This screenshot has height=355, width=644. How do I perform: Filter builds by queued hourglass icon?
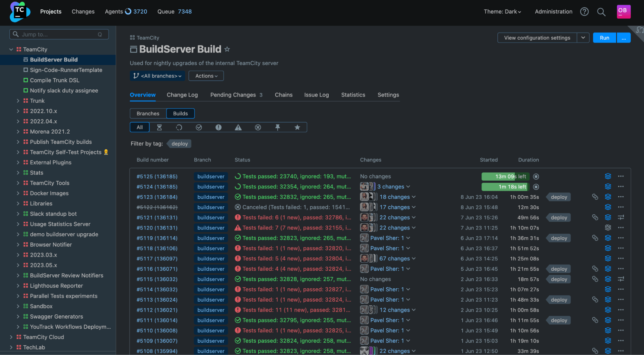(159, 127)
